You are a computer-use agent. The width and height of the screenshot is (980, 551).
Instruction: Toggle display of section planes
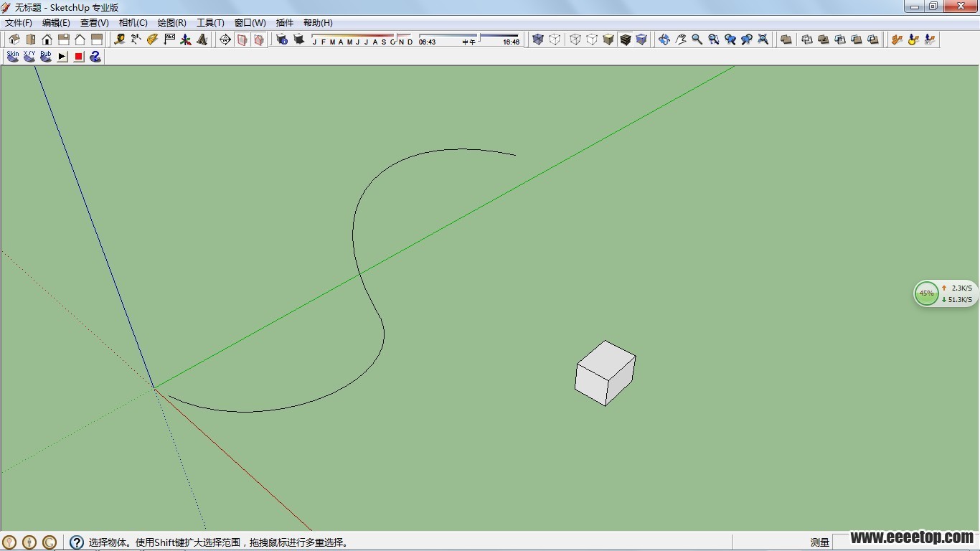242,39
